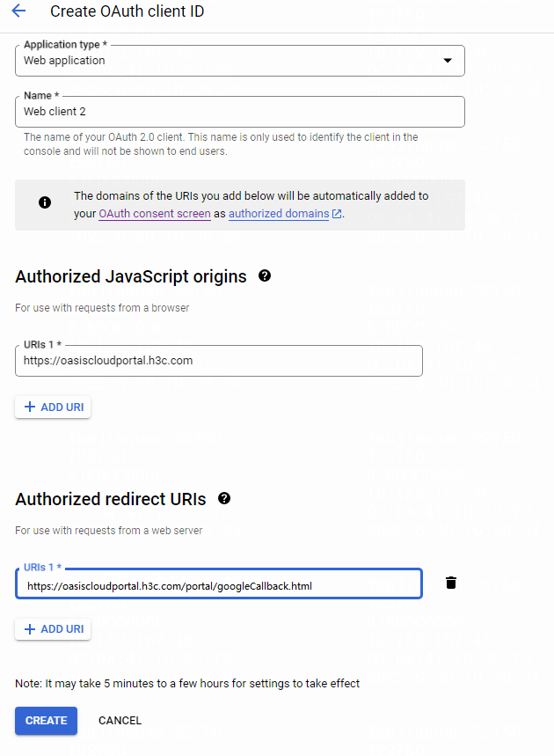
Task: Delete the redirect URI with trash icon
Action: pos(451,583)
